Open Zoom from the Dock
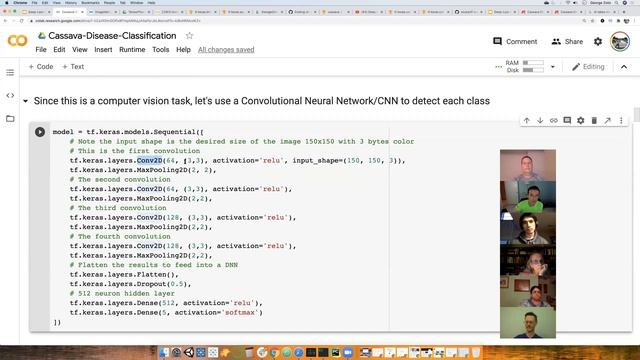Screen dimensions: 640x360 click(x=348, y=352)
